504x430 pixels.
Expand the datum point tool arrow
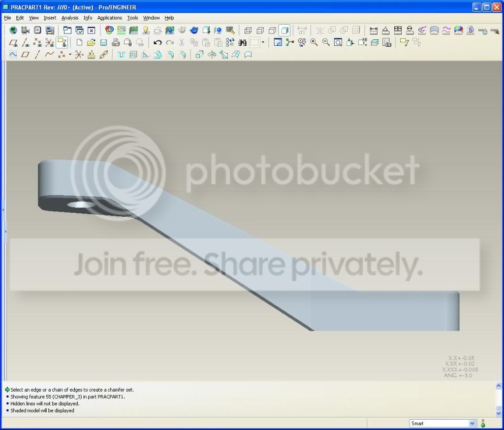coord(70,55)
